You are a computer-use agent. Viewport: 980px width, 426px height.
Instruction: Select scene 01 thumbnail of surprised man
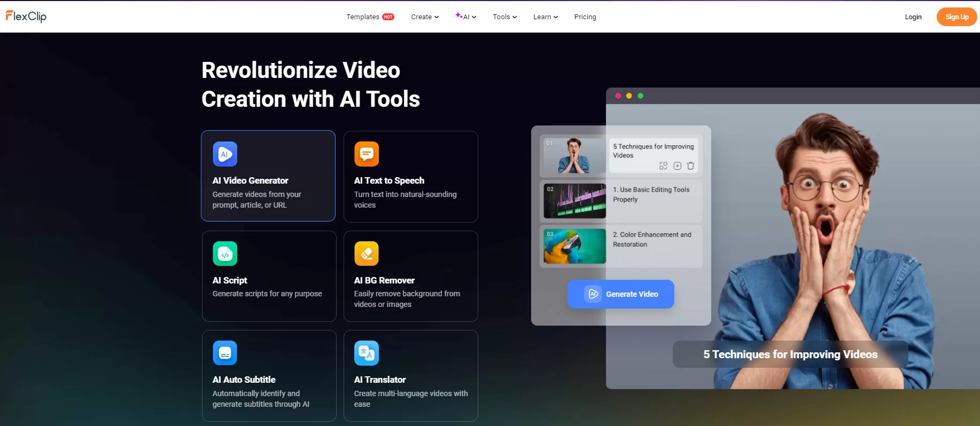pos(575,155)
